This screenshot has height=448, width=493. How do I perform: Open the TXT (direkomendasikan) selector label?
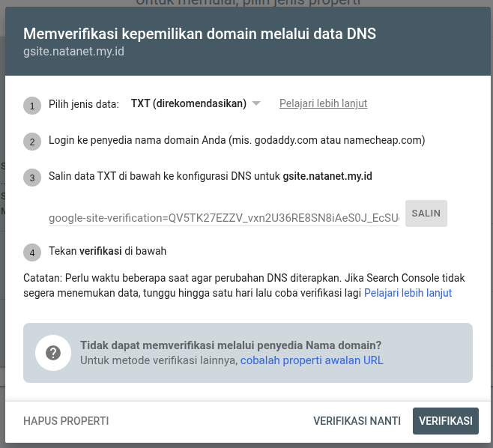[188, 103]
